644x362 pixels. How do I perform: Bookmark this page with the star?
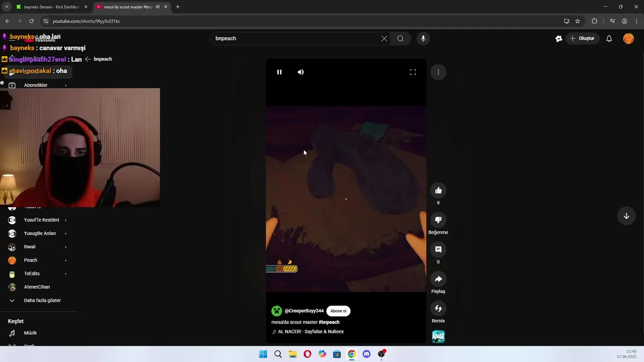pos(578,21)
